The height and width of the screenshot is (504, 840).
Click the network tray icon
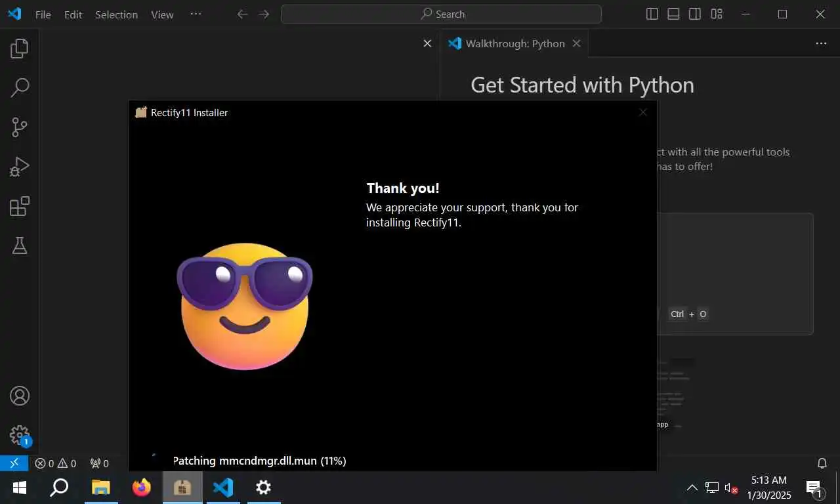712,488
